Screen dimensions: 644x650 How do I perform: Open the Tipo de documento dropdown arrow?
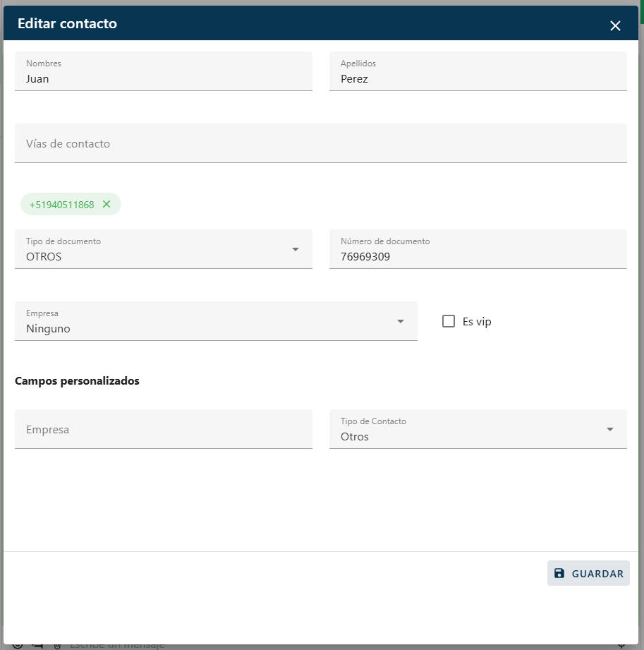(295, 249)
